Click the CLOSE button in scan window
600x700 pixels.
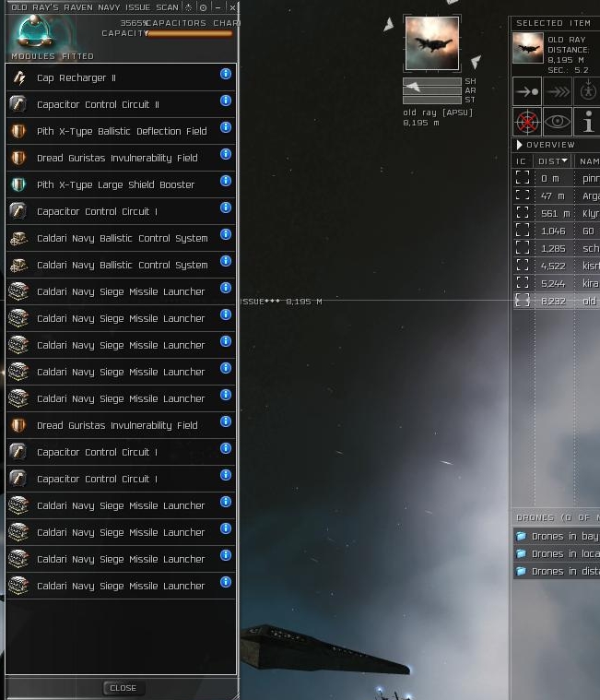(x=124, y=687)
